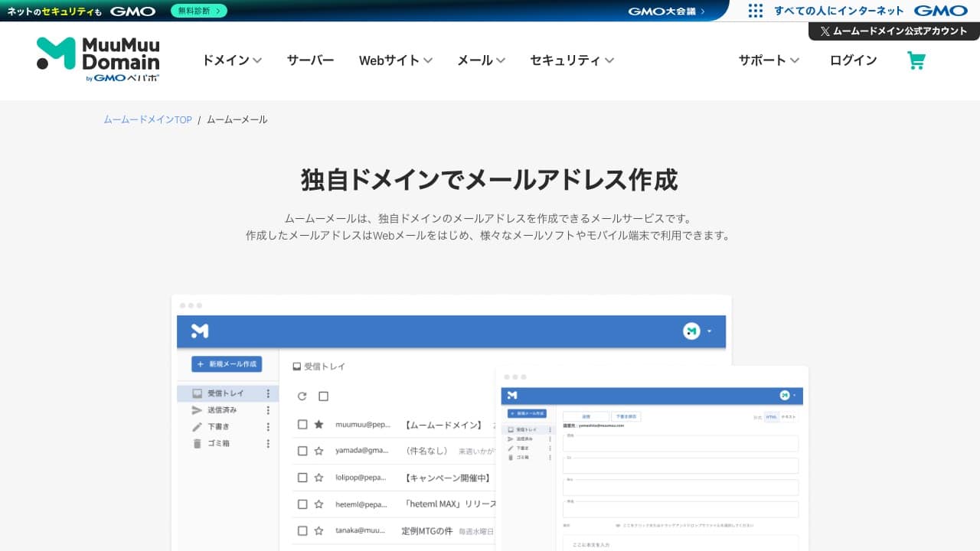The width and height of the screenshot is (980, 551).
Task: Click the 「heteml MAX」リリース email subject
Action: coord(449,504)
